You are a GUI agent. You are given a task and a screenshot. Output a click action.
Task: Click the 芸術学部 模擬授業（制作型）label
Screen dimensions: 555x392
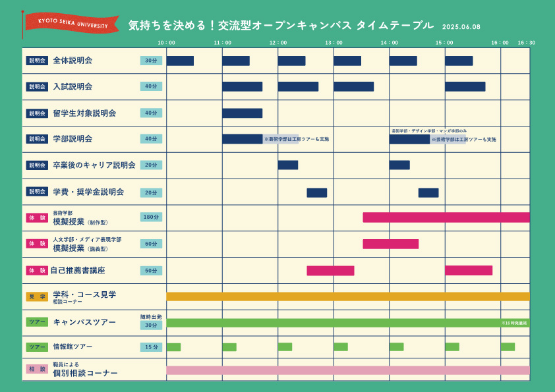80,218
